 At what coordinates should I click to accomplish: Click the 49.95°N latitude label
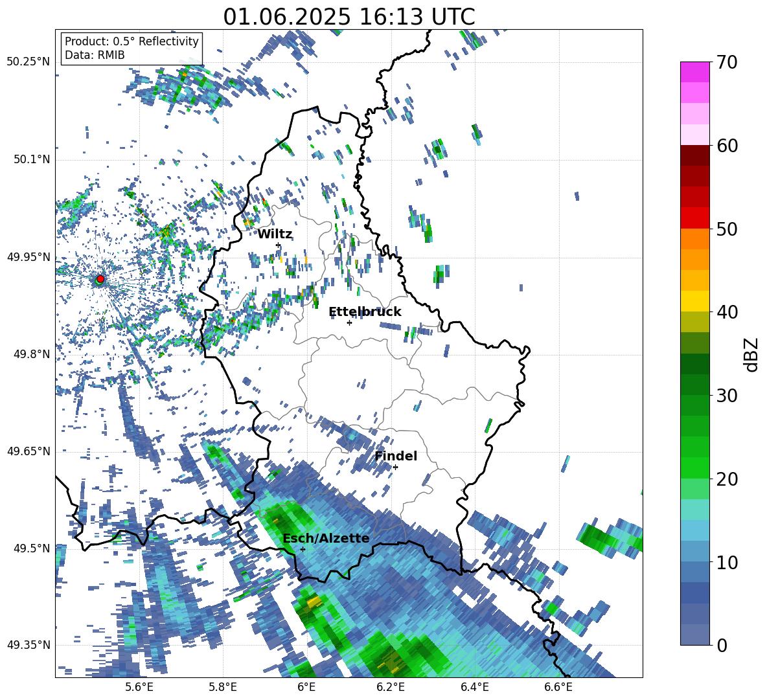pos(29,256)
